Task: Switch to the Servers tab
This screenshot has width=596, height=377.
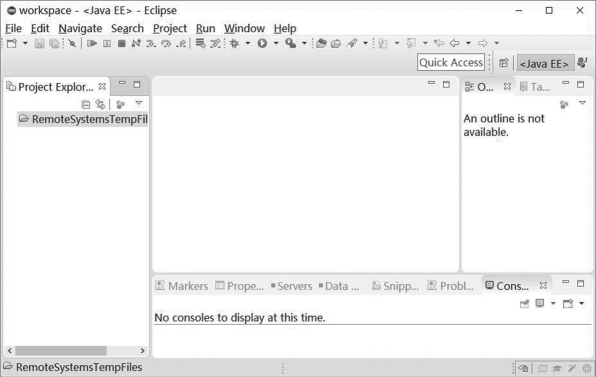Action: 292,286
